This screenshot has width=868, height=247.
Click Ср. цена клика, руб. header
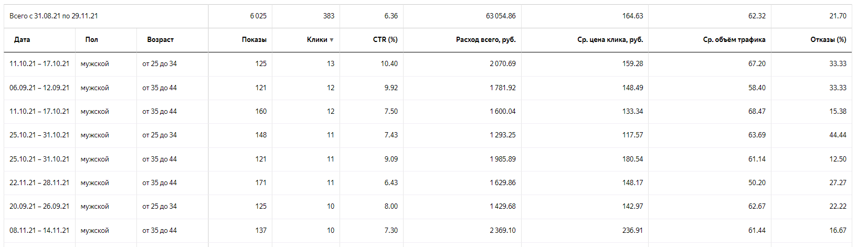[610, 40]
